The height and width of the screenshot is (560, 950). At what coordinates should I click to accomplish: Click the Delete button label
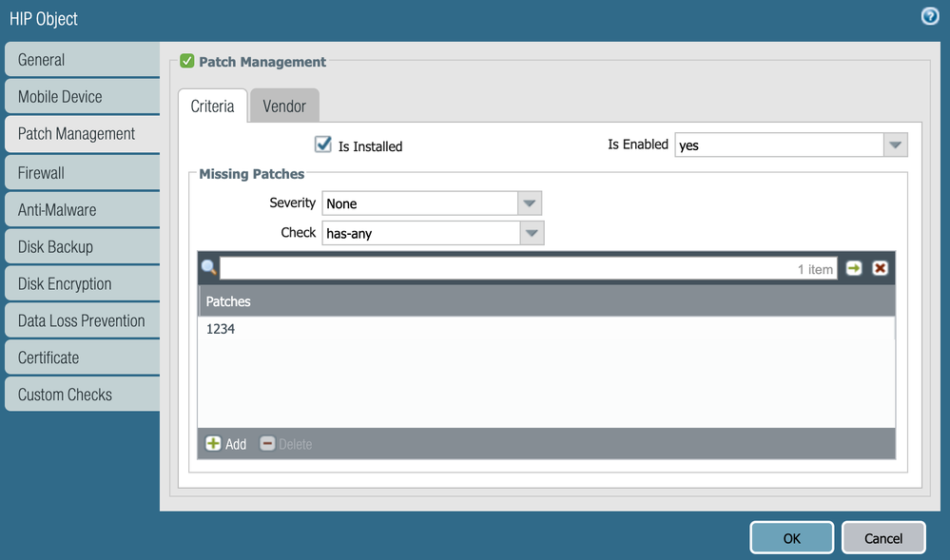(x=295, y=444)
